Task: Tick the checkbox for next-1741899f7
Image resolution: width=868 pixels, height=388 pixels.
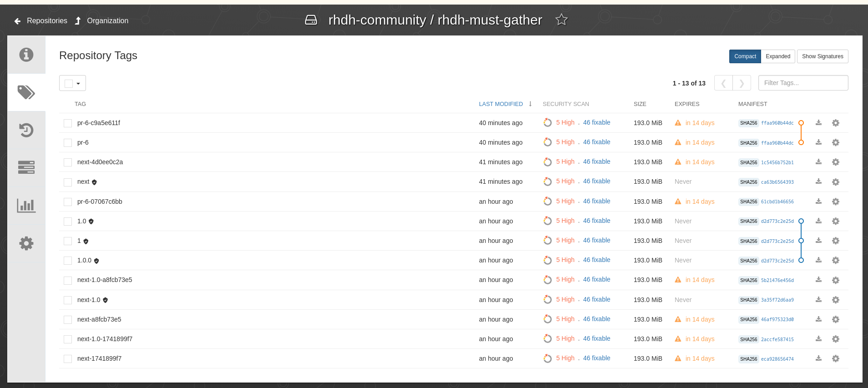Action: pos(68,359)
